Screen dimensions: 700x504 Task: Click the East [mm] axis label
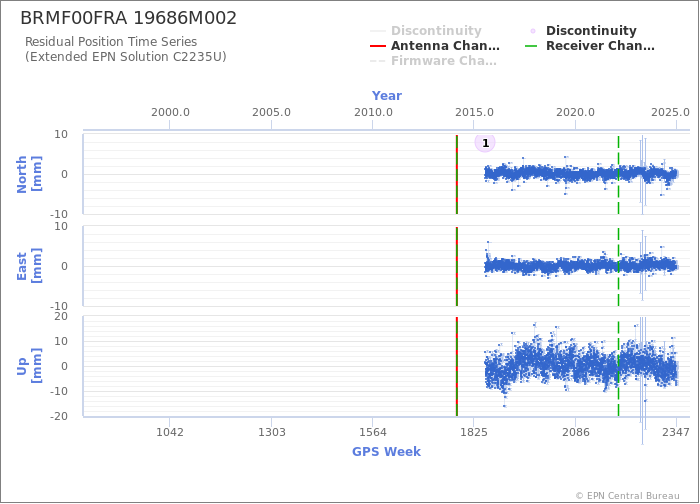coord(29,266)
